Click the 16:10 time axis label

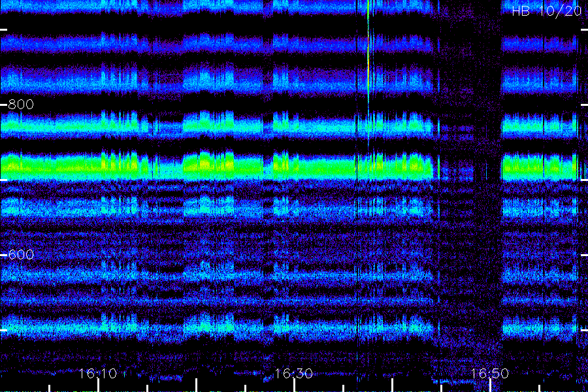pos(98,373)
